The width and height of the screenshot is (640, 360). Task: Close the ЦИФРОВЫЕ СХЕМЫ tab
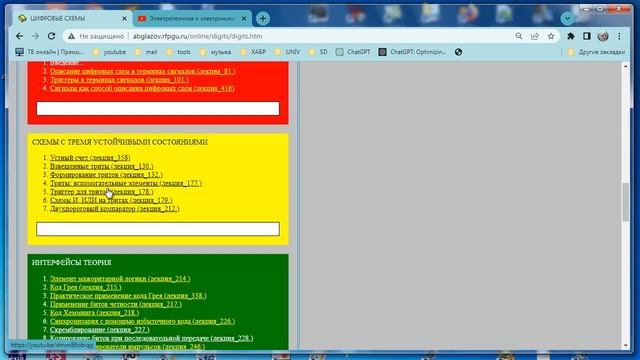[x=124, y=19]
